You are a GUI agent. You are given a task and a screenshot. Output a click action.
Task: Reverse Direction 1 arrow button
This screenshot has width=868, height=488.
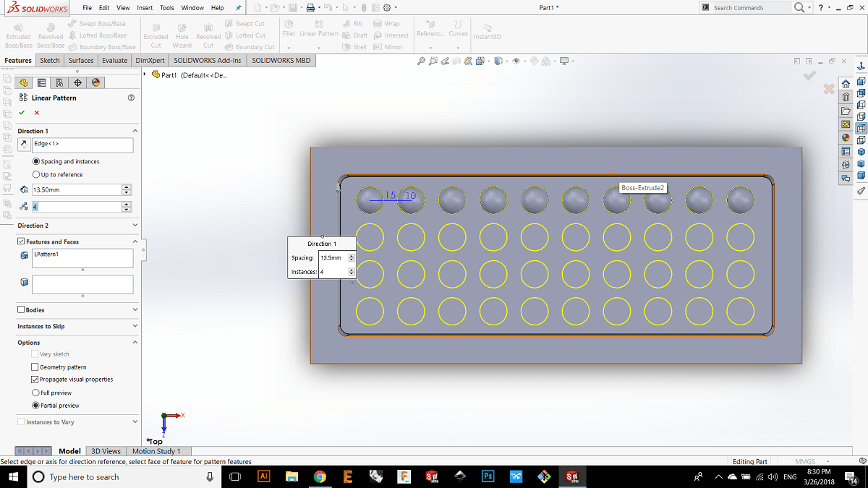(x=24, y=145)
